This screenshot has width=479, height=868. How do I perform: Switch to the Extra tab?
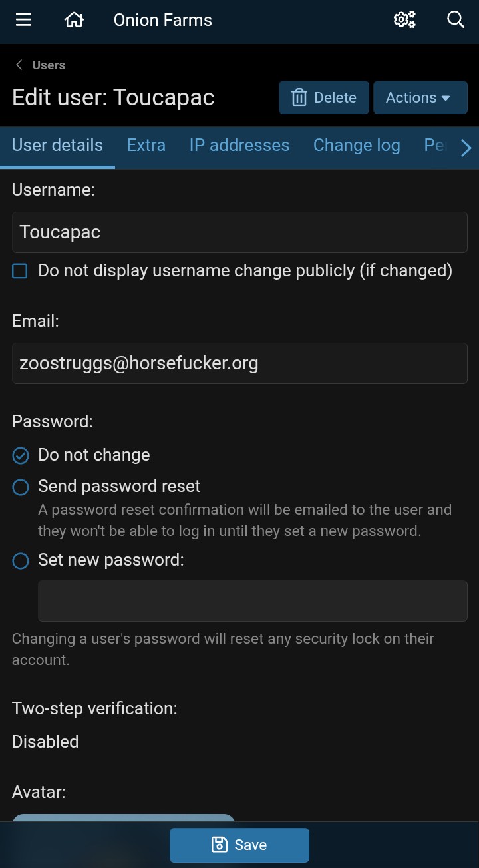point(146,146)
